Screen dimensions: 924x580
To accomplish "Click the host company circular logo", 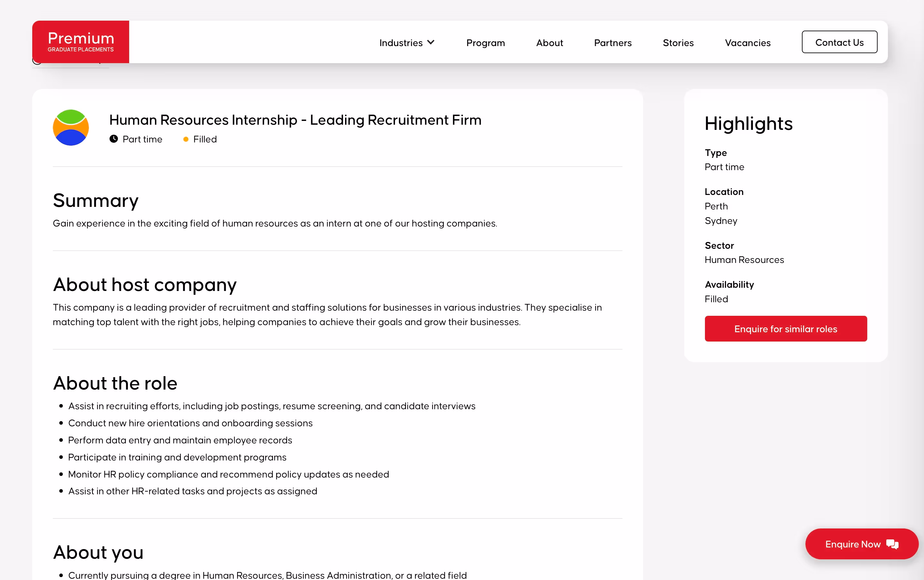I will (71, 128).
